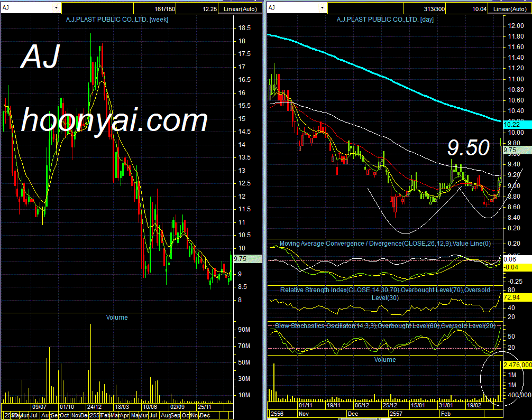Click the 01/11 date marker on daily axis
532x420 pixels.
pyautogui.click(x=305, y=405)
